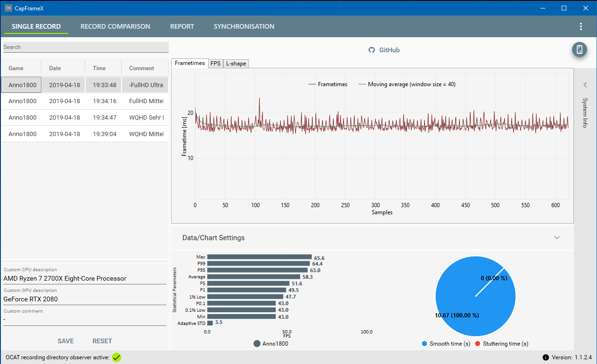Minimize the CapFrameX window
The width and height of the screenshot is (597, 364).
tap(542, 8)
